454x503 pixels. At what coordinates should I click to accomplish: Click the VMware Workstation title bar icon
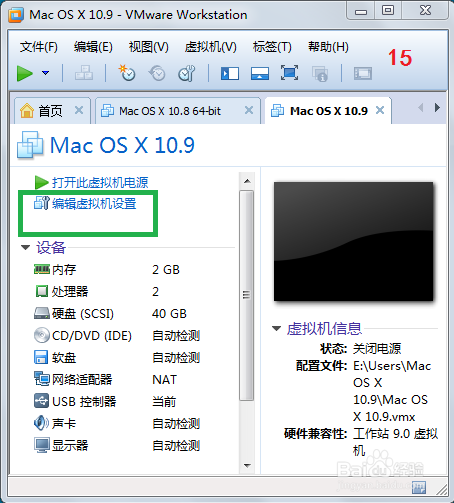[x=16, y=15]
